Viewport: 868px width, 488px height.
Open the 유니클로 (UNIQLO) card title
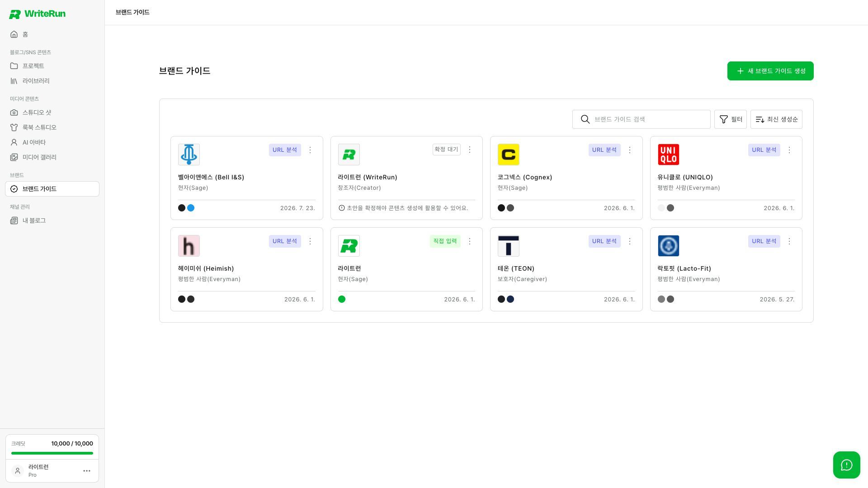[x=685, y=177]
